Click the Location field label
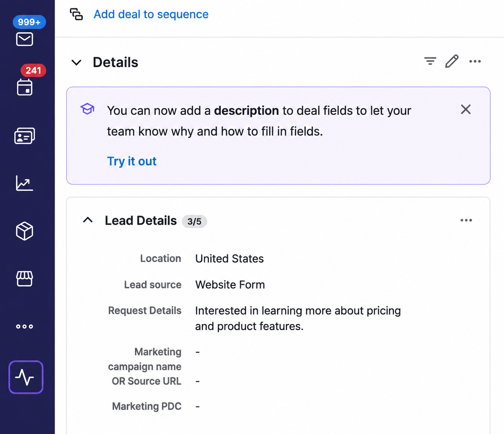504x434 pixels. 160,258
